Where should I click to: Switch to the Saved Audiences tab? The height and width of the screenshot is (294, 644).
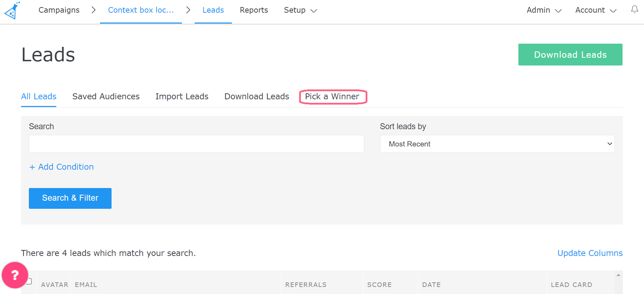click(x=106, y=96)
